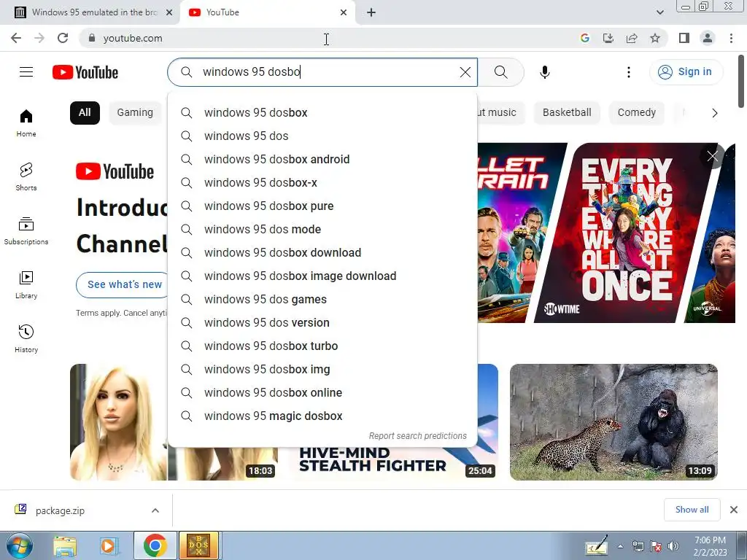Open a new browser tab
Image resolution: width=747 pixels, height=560 pixels.
pos(371,12)
